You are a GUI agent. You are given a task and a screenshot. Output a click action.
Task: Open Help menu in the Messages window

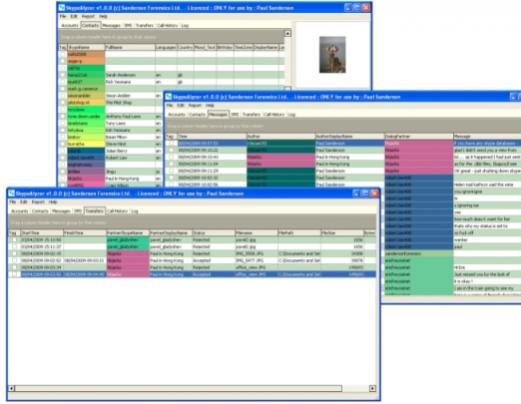pos(210,105)
